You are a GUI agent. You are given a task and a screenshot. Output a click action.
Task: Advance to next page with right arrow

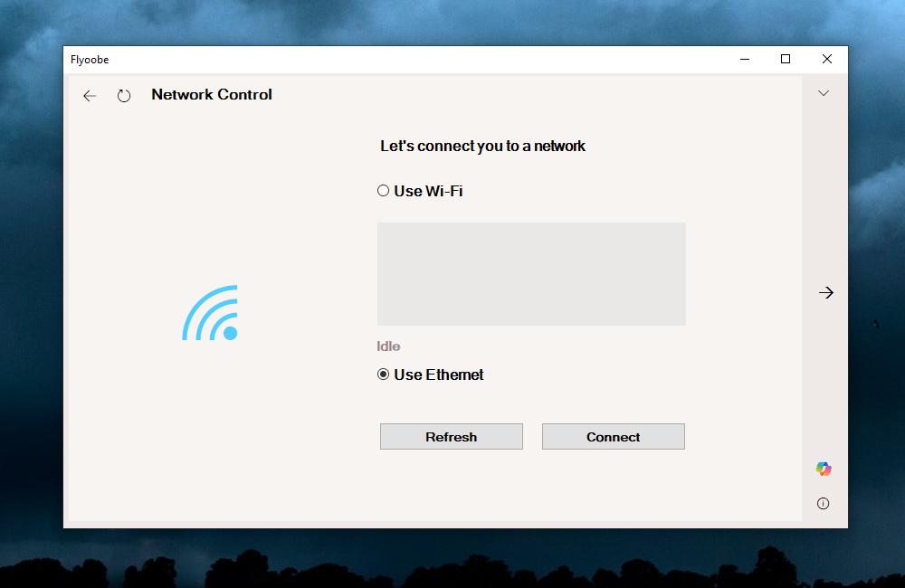[x=826, y=292]
